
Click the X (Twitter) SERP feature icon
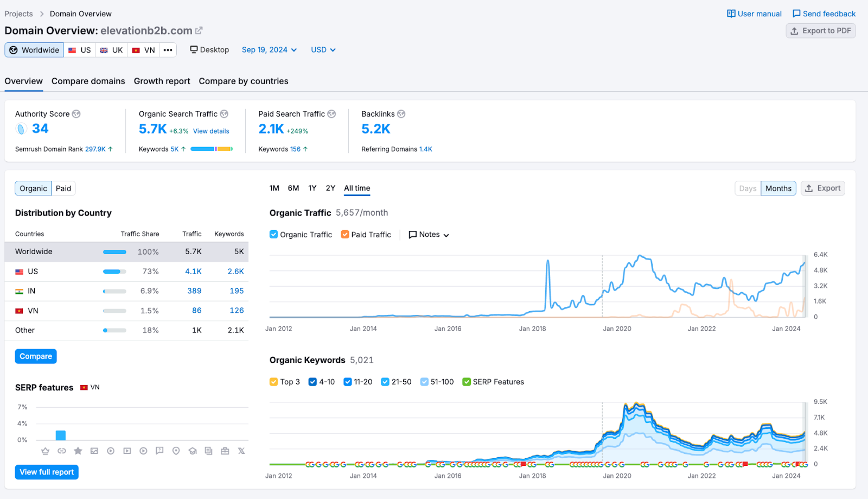pos(241,451)
